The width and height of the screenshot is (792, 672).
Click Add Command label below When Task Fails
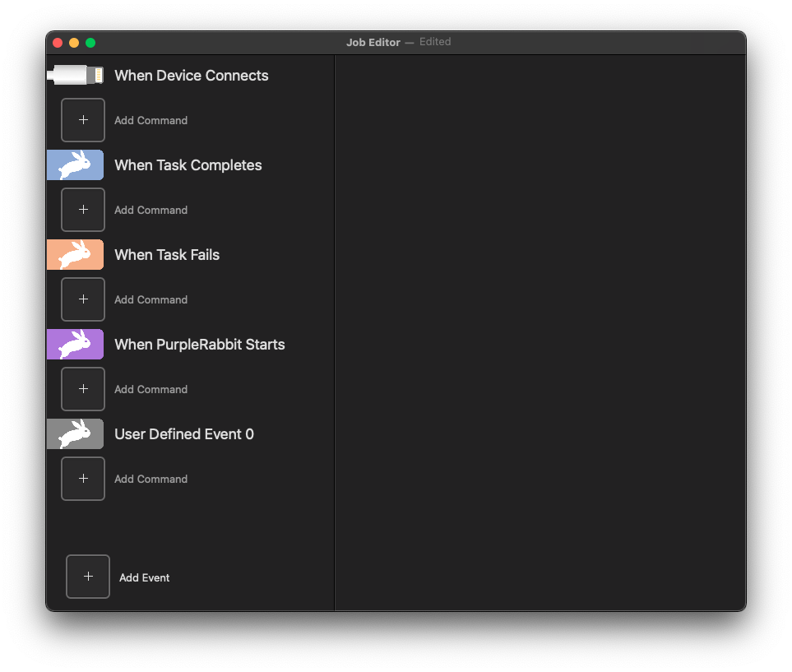(151, 299)
